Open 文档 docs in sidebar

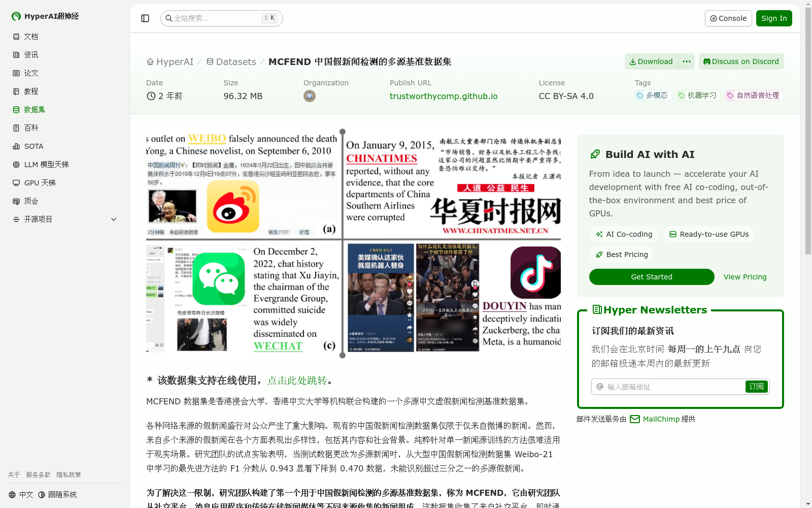pos(65,37)
